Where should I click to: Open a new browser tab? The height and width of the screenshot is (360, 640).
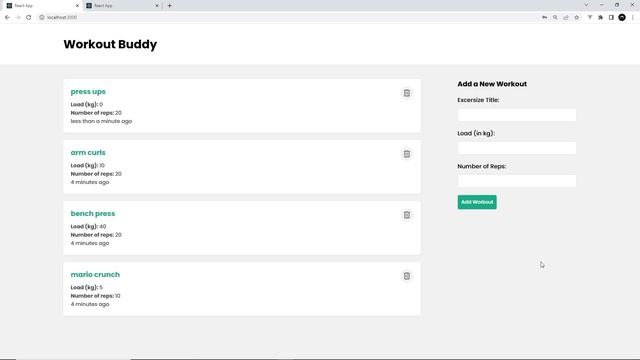[x=170, y=6]
